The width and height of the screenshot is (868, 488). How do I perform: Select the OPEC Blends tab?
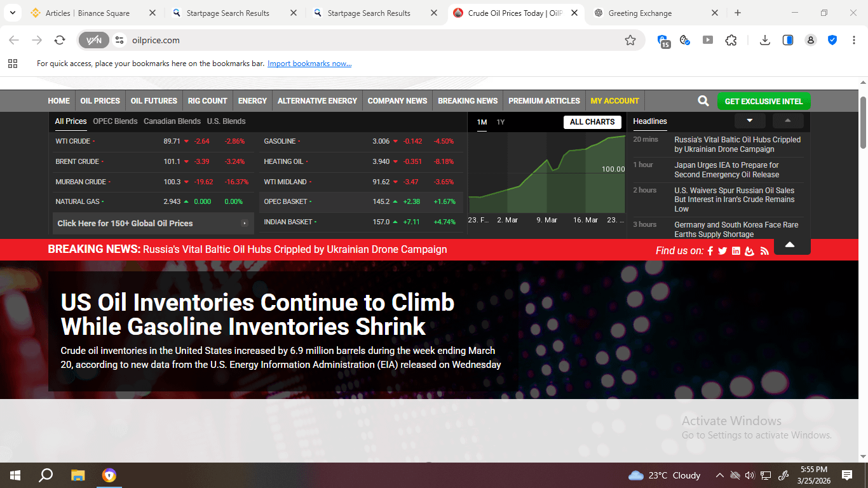click(115, 121)
